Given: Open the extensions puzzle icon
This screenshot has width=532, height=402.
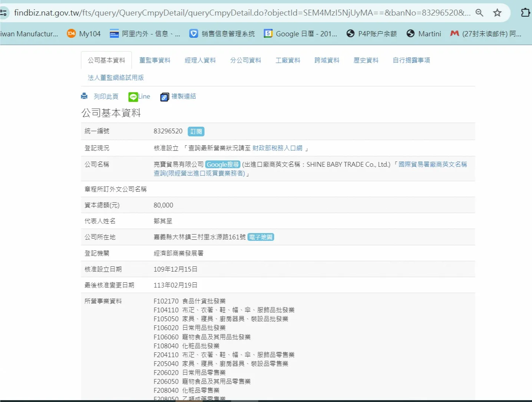Looking at the screenshot, I should pyautogui.click(x=525, y=13).
